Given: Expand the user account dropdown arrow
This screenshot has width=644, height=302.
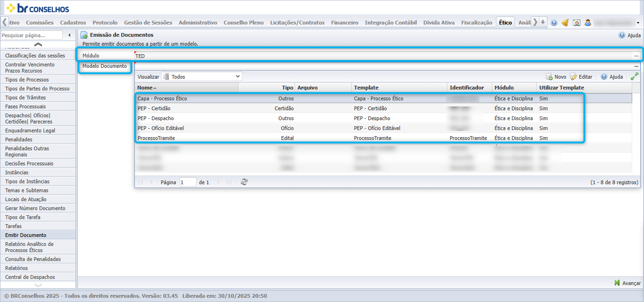Looking at the screenshot, I should click(x=637, y=23).
